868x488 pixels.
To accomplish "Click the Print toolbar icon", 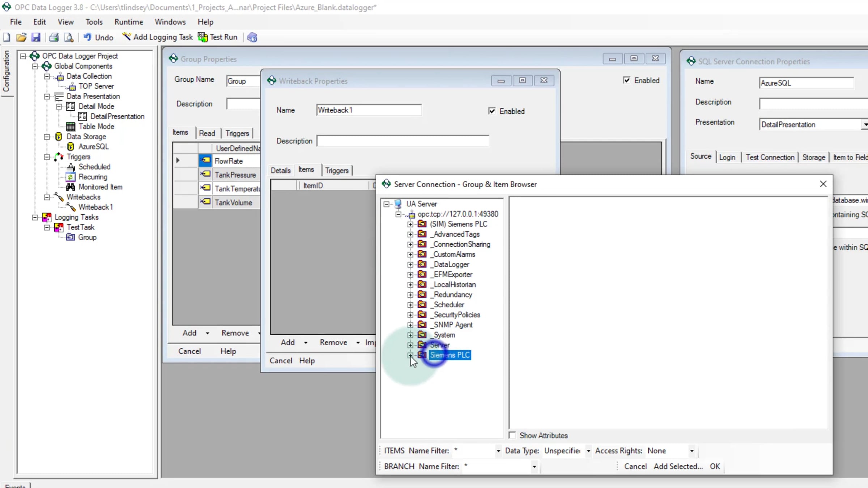I will pyautogui.click(x=54, y=37).
